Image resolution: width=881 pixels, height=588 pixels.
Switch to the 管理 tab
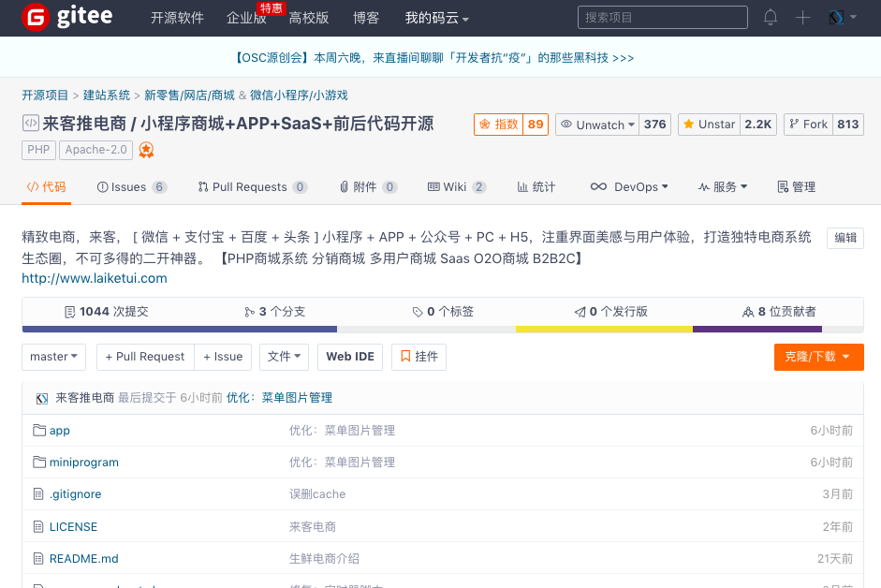pyautogui.click(x=796, y=187)
